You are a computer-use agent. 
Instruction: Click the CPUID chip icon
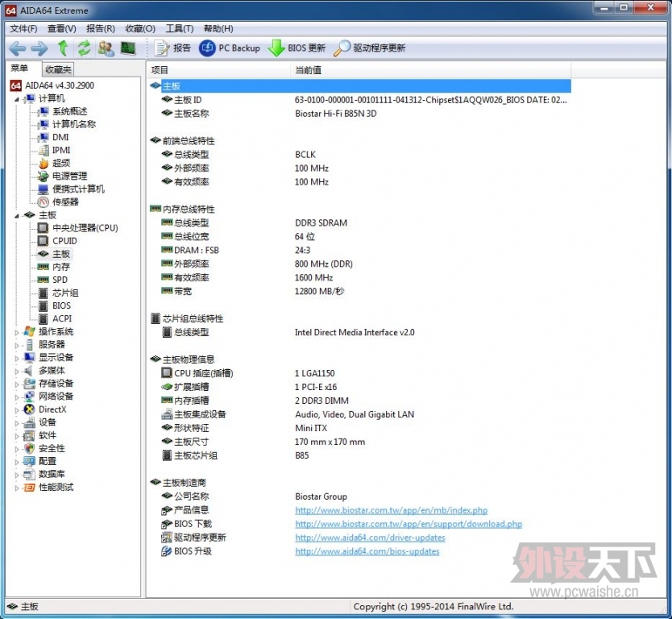44,241
